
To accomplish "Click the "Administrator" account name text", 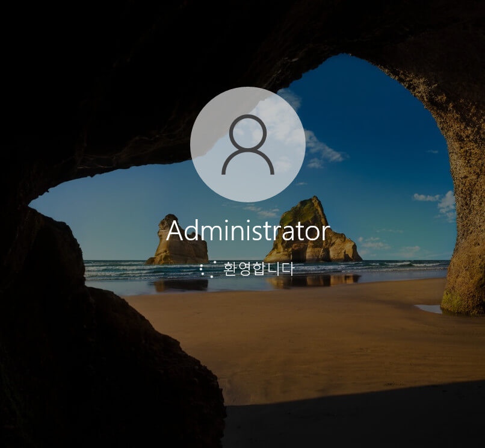I will (248, 231).
